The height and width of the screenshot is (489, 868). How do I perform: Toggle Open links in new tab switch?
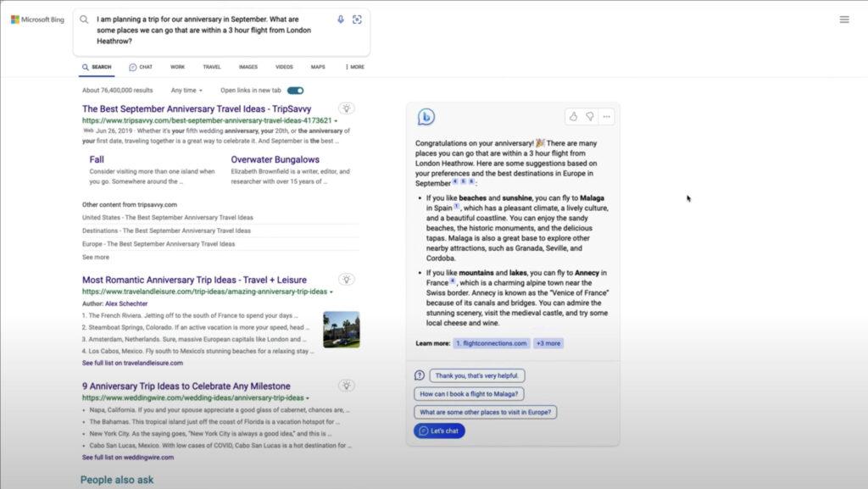(x=295, y=90)
